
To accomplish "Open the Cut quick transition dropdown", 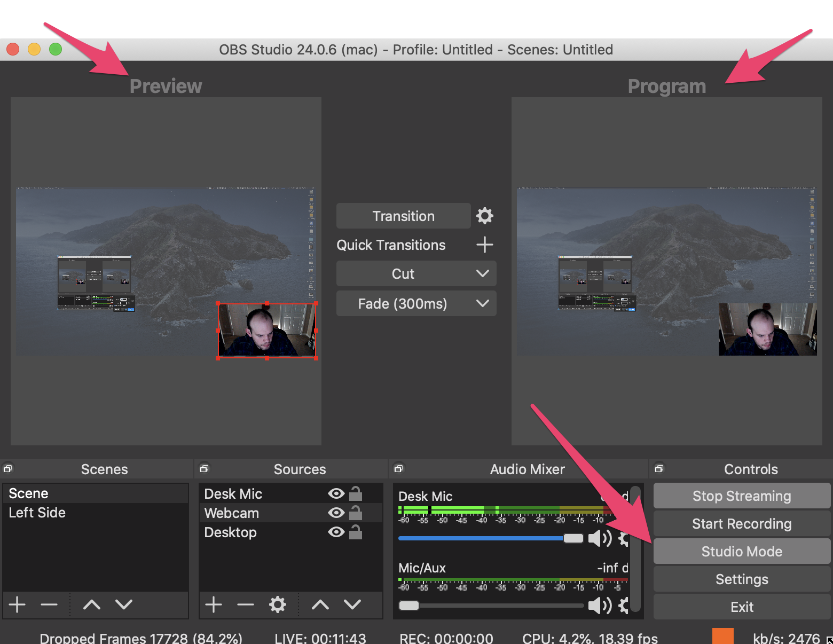I will click(416, 273).
